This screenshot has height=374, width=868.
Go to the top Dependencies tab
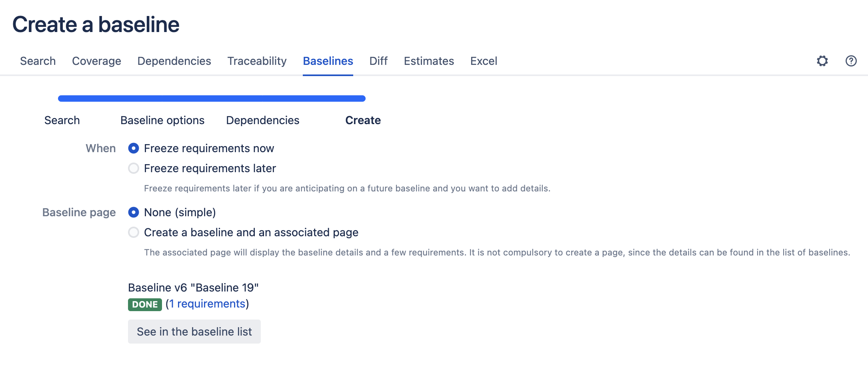(174, 61)
